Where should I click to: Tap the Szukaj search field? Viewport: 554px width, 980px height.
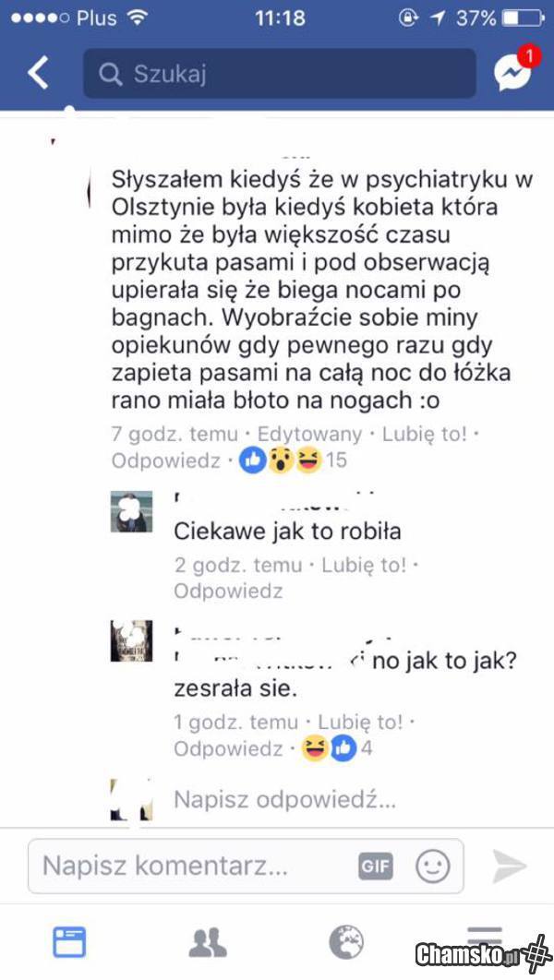tap(280, 74)
